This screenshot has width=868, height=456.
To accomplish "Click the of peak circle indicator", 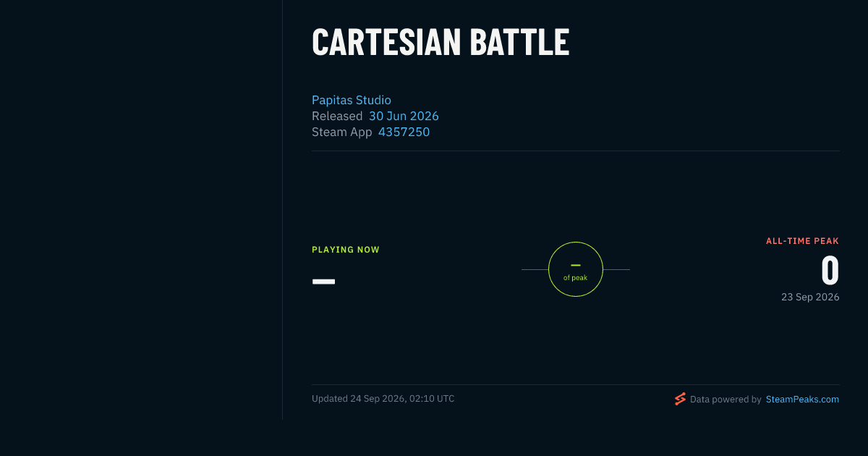I will pos(576,269).
